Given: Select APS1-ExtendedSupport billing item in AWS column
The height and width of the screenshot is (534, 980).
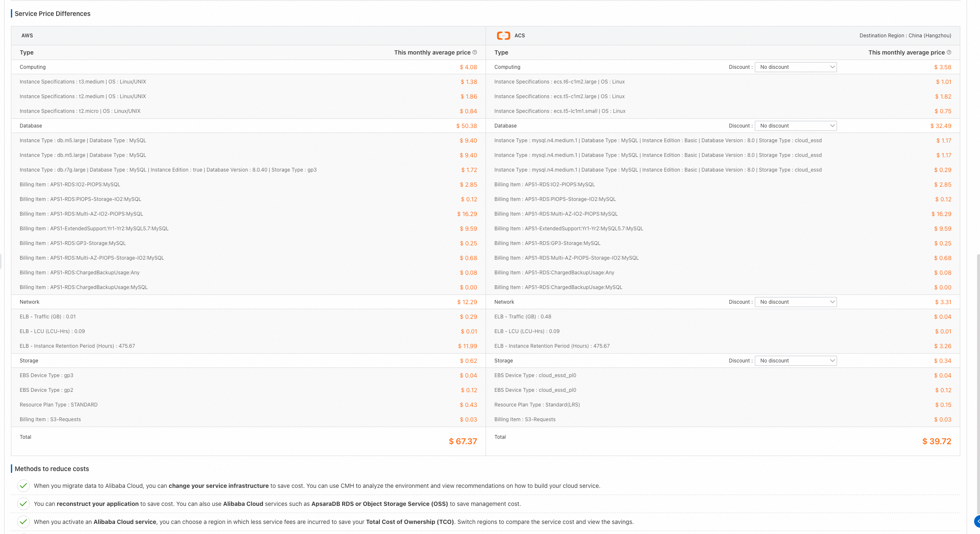Looking at the screenshot, I should pyautogui.click(x=248, y=229).
